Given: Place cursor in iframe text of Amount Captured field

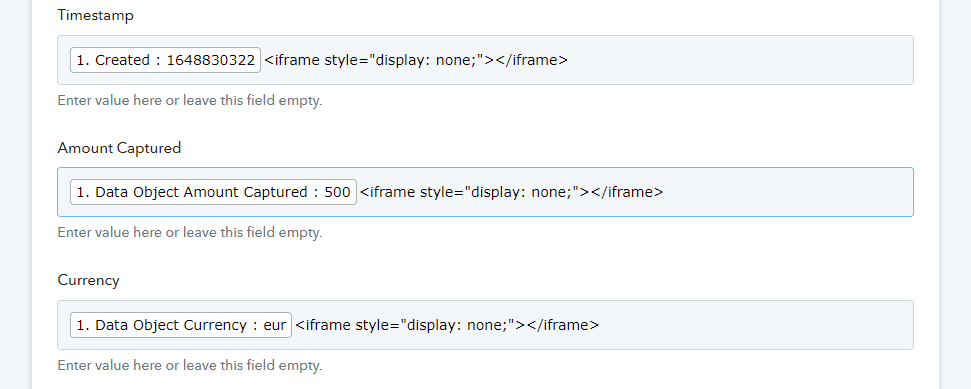Looking at the screenshot, I should point(512,192).
